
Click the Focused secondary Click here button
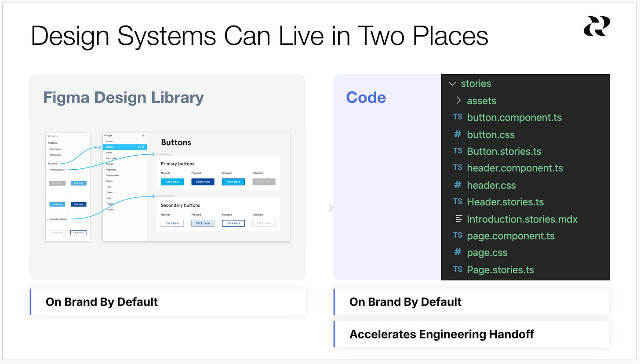point(233,223)
